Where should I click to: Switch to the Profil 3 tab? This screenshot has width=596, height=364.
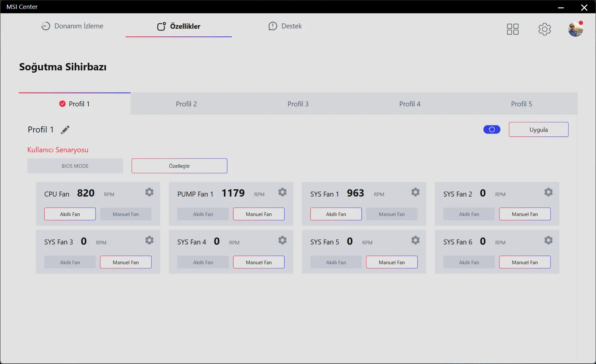point(298,104)
